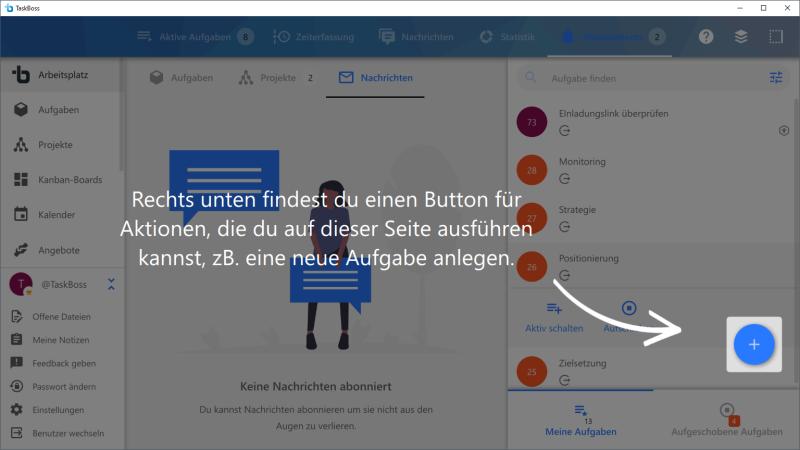This screenshot has height=450, width=800.
Task: Click the status icon under Zielsetzung
Action: pyautogui.click(x=564, y=380)
